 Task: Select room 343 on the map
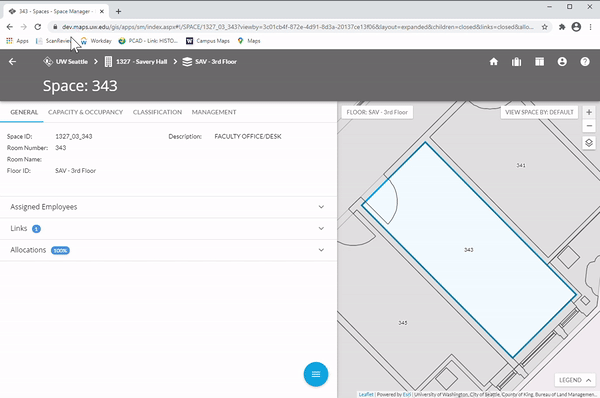tap(469, 250)
